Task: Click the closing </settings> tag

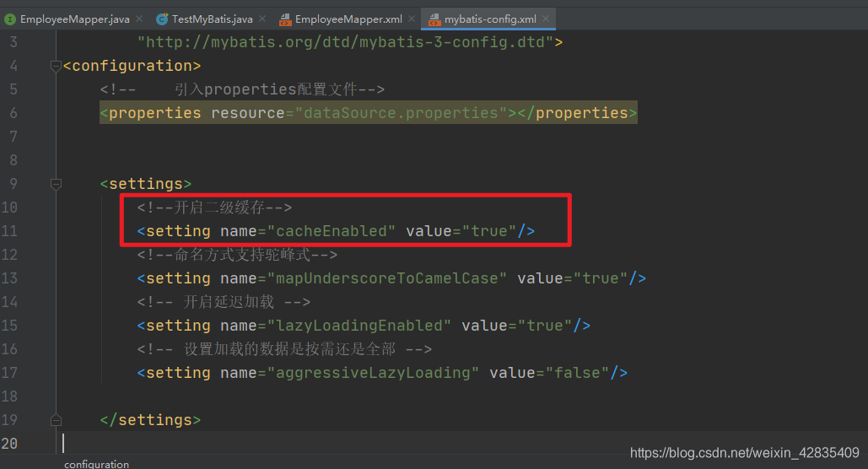Action: point(150,420)
